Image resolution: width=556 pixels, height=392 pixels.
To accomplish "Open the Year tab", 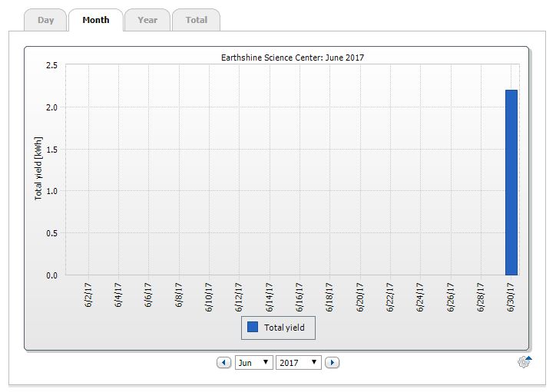I will pyautogui.click(x=147, y=20).
